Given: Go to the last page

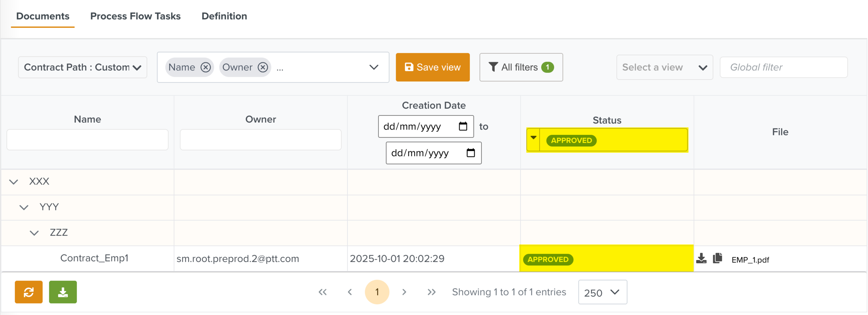Looking at the screenshot, I should [431, 292].
